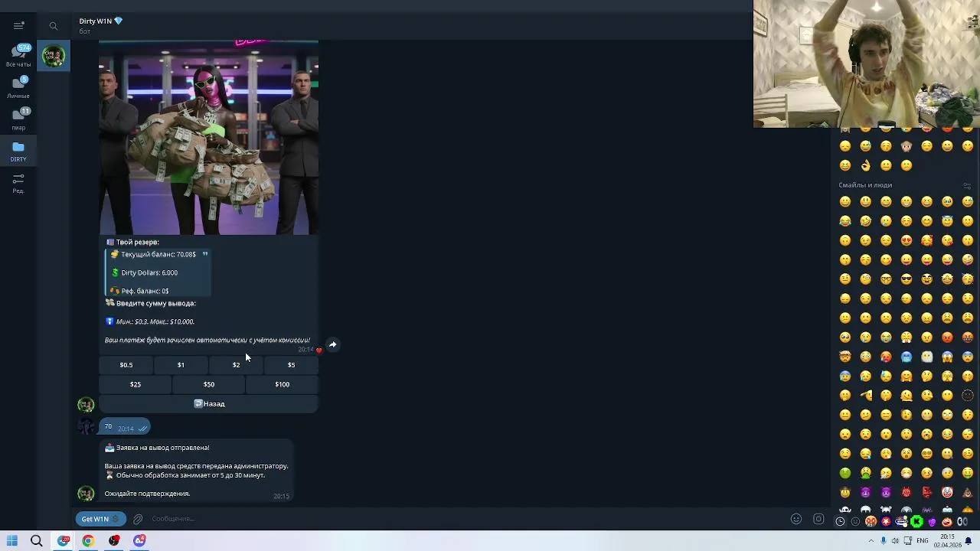The height and width of the screenshot is (551, 980).
Task: Select the smiley emoji category tab
Action: (x=855, y=521)
